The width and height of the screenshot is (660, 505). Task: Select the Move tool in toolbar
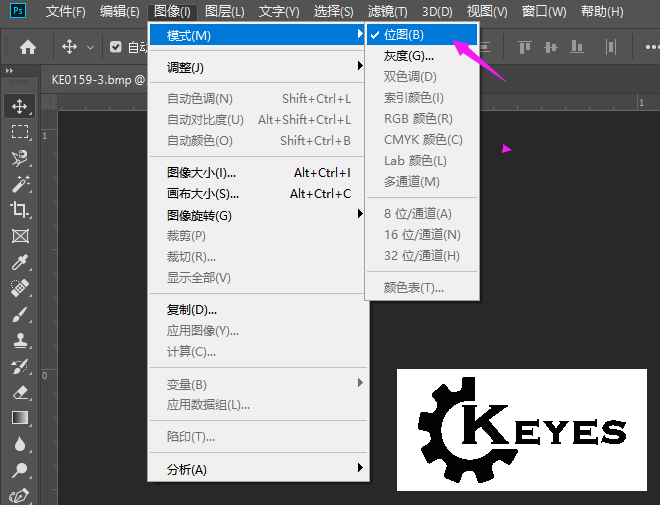point(20,106)
